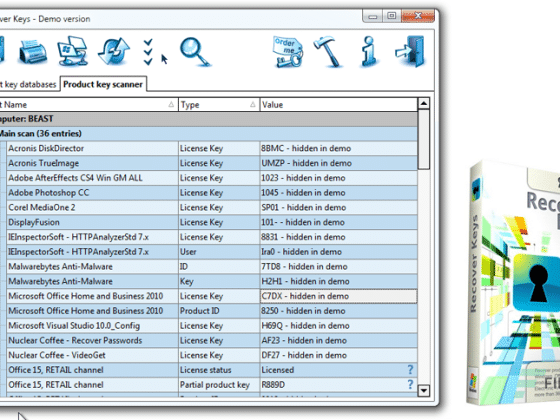The width and height of the screenshot is (560, 420).
Task: Click the magnifying glass search icon
Action: coord(195,52)
